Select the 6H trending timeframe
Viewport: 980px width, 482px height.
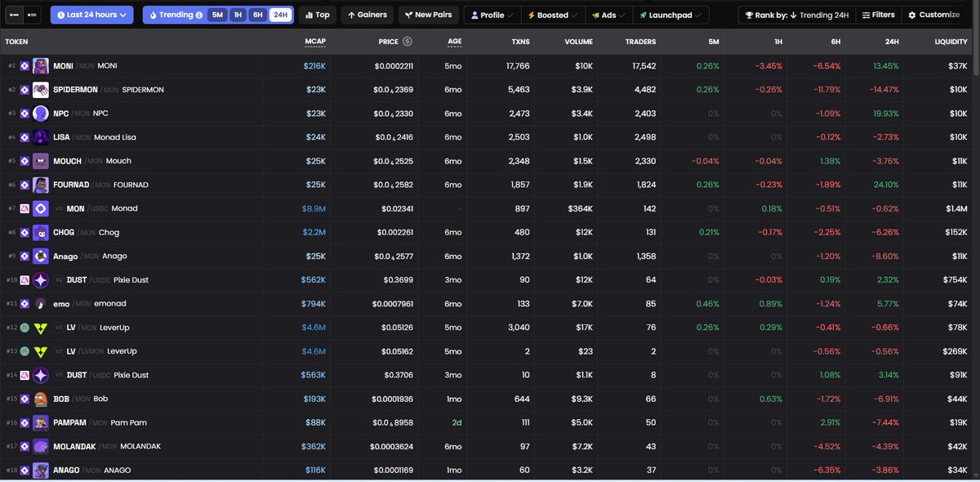pyautogui.click(x=257, y=15)
